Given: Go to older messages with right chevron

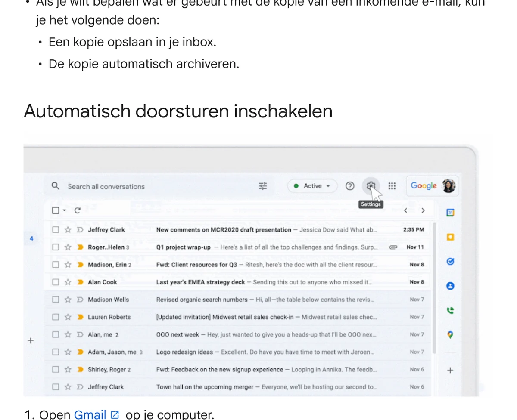Looking at the screenshot, I should point(423,210).
